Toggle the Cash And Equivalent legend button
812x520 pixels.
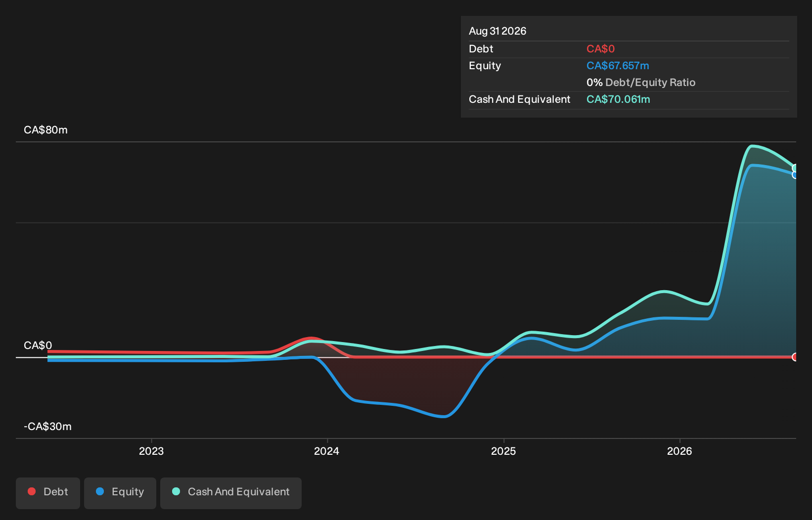(231, 493)
